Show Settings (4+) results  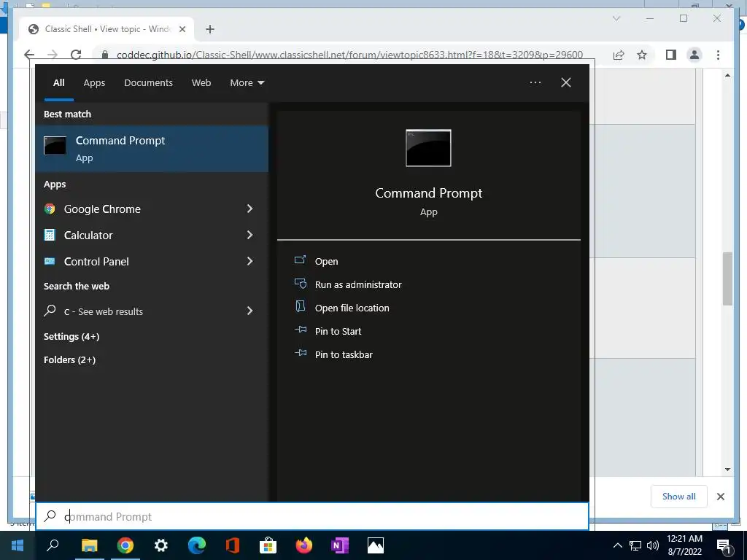pyautogui.click(x=71, y=337)
